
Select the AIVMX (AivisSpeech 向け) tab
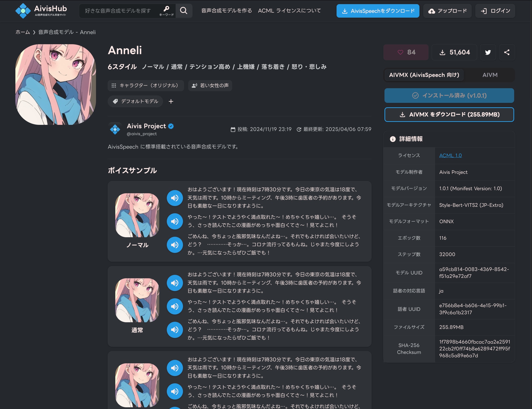pyautogui.click(x=424, y=75)
